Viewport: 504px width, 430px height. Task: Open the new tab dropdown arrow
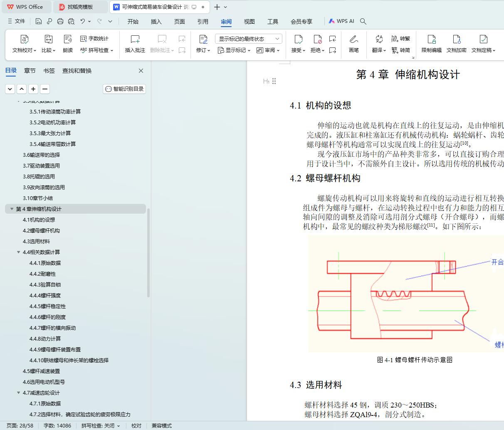pyautogui.click(x=225, y=7)
